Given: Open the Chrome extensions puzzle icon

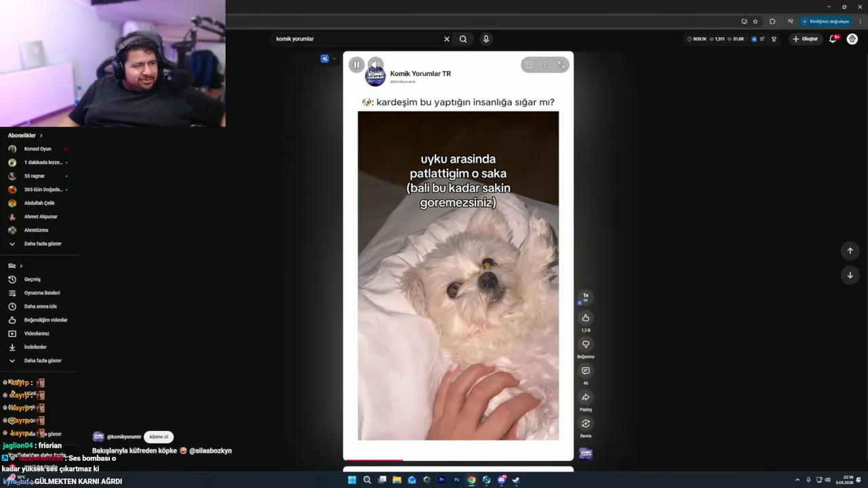Looking at the screenshot, I should click(x=772, y=22).
